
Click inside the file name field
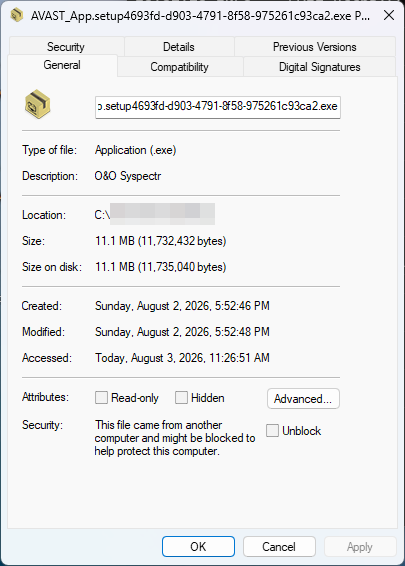[218, 107]
